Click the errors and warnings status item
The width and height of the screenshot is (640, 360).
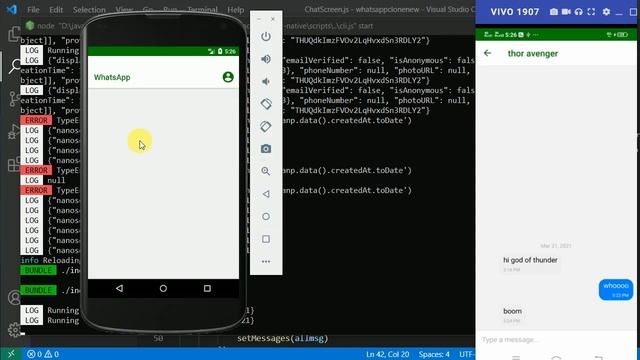[43, 354]
